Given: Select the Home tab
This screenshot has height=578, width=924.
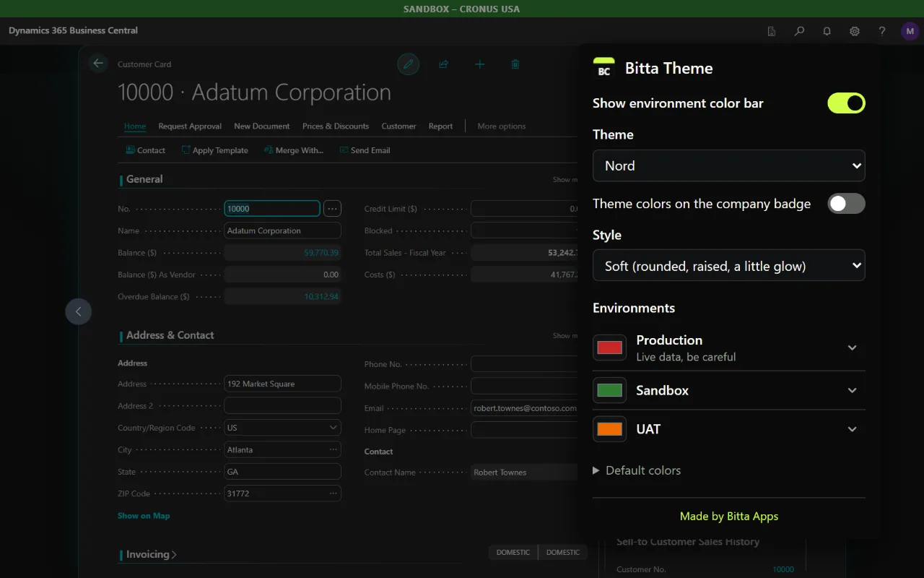Looking at the screenshot, I should (135, 126).
